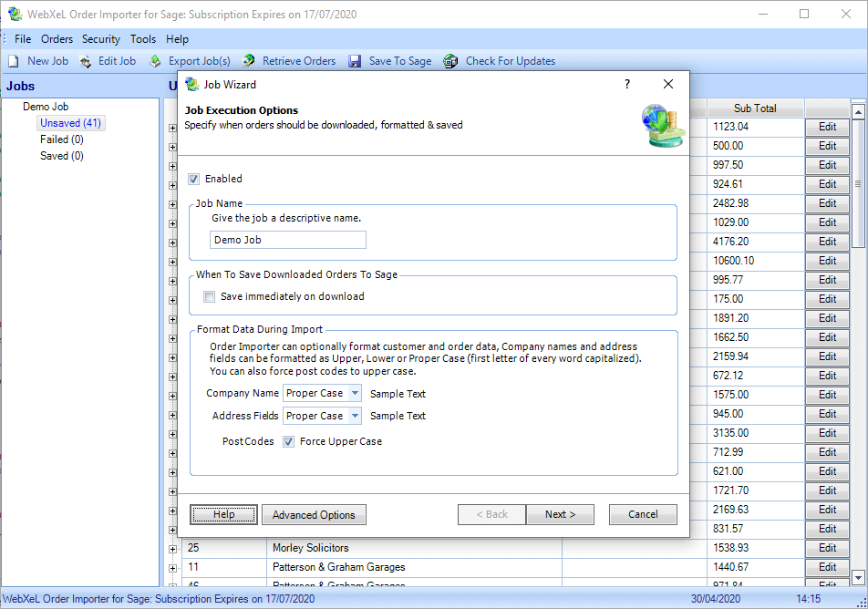Expand the order row with subtotal 500.00
868x609 pixels.
pos(172,148)
